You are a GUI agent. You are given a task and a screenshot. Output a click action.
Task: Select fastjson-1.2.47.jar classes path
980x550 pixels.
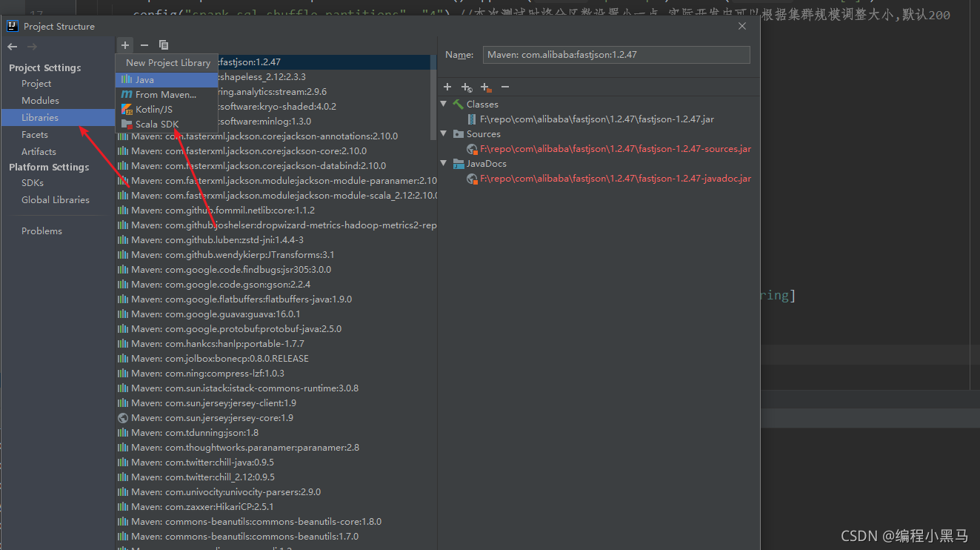tap(597, 119)
